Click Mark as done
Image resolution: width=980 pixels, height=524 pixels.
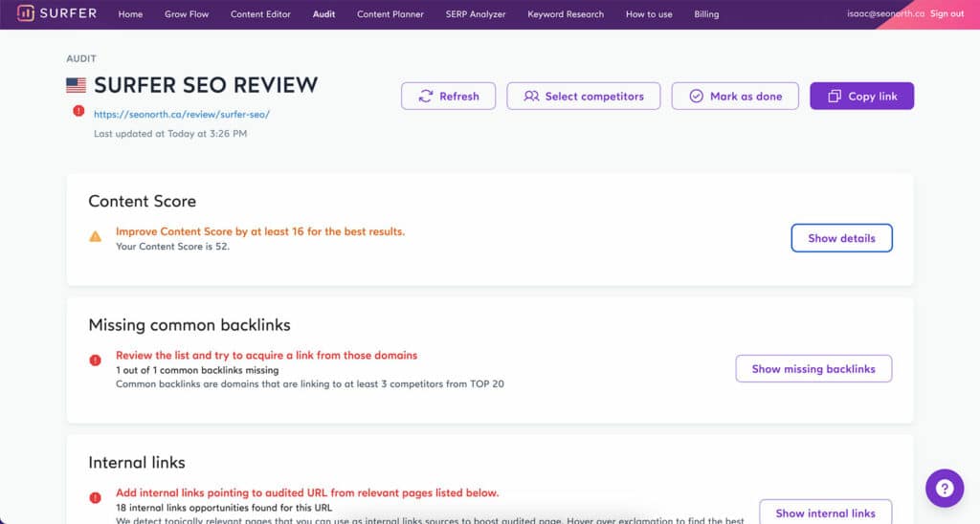pyautogui.click(x=735, y=97)
